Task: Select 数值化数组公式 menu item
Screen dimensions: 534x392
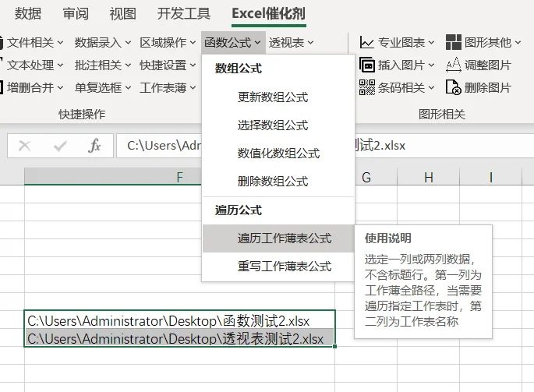Action: [278, 154]
